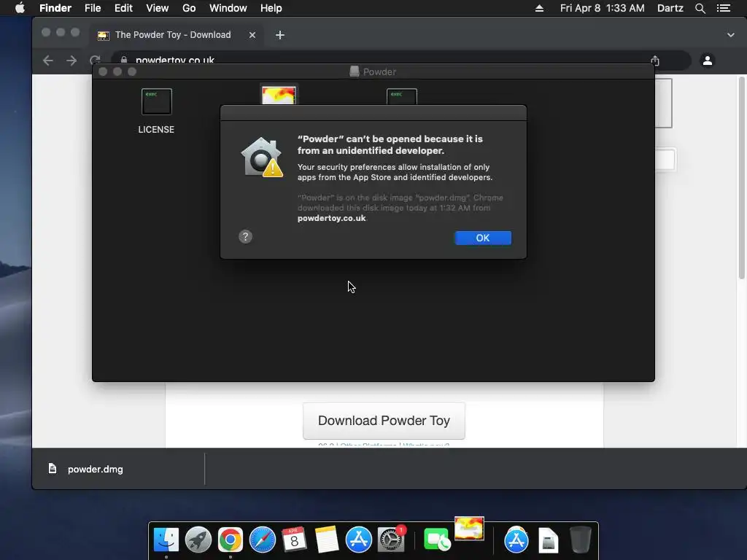Click powdertoy.co.uk text in the dialog
This screenshot has width=747, height=560.
click(x=332, y=218)
